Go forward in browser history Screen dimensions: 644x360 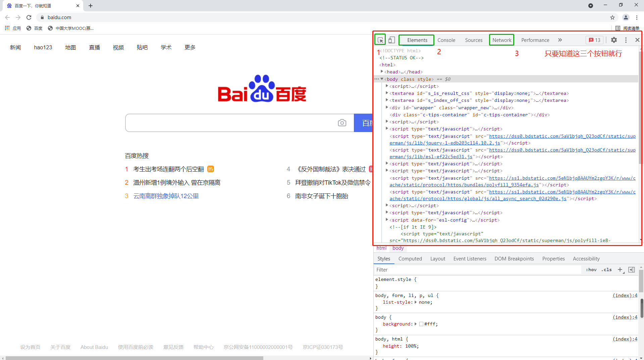(x=18, y=17)
